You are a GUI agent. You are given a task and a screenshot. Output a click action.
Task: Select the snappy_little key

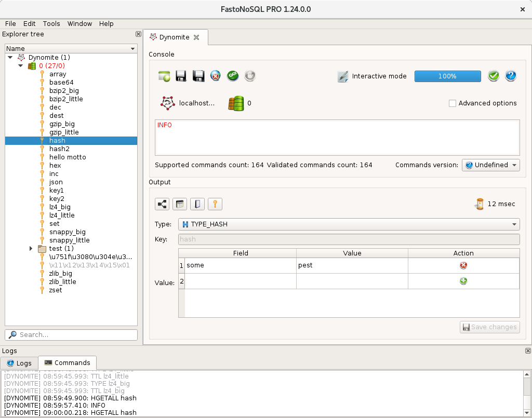click(70, 240)
